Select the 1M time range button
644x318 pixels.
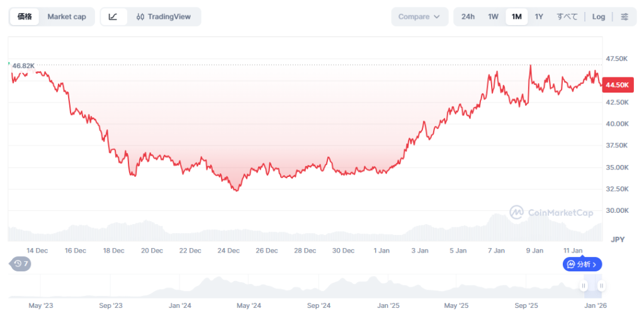tap(516, 17)
